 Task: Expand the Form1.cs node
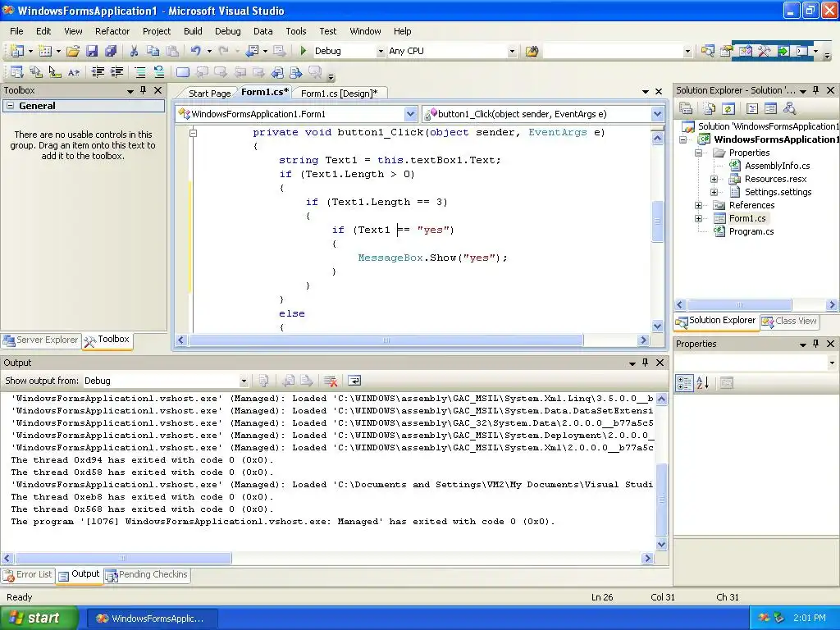pyautogui.click(x=699, y=218)
